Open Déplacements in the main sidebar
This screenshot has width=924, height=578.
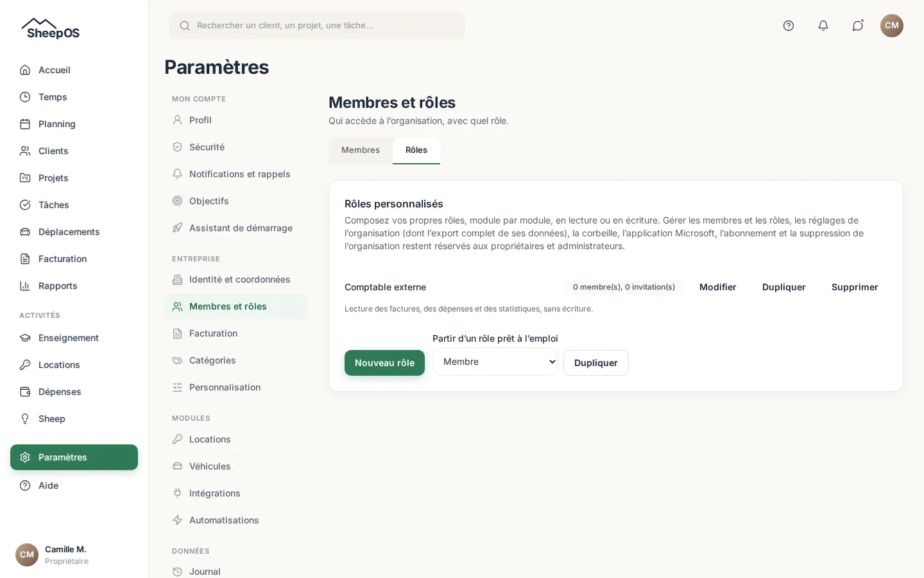74,232
